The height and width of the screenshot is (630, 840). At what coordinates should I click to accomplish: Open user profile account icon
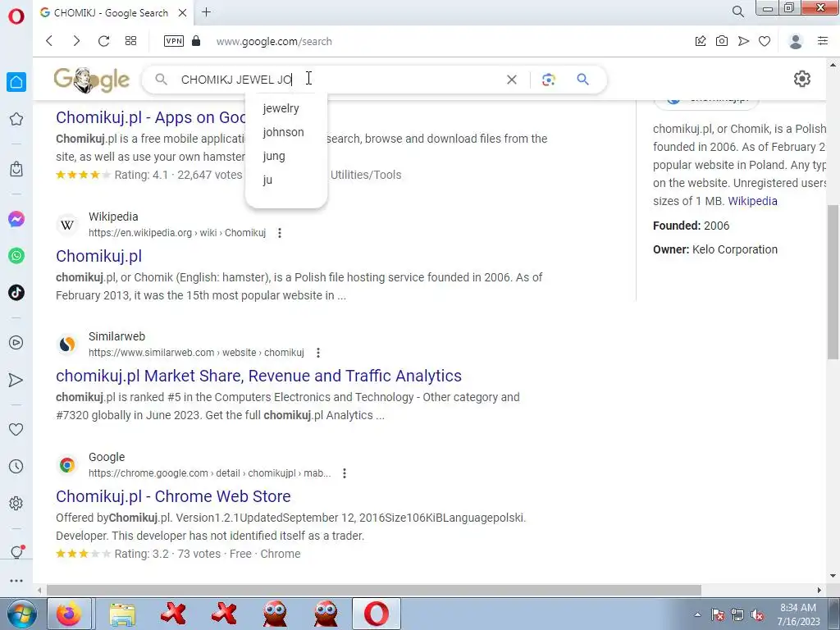pos(796,41)
